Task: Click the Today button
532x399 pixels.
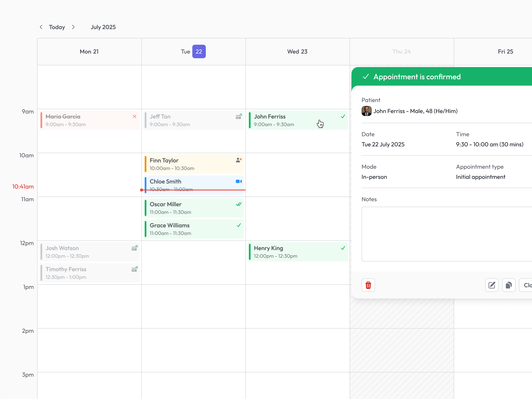Action: (x=57, y=27)
